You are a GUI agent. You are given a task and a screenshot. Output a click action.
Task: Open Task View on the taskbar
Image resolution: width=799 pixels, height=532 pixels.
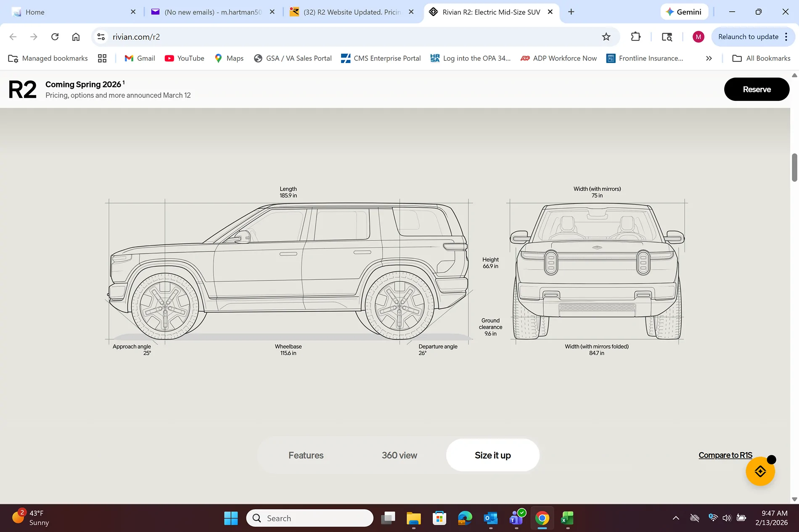388,518
